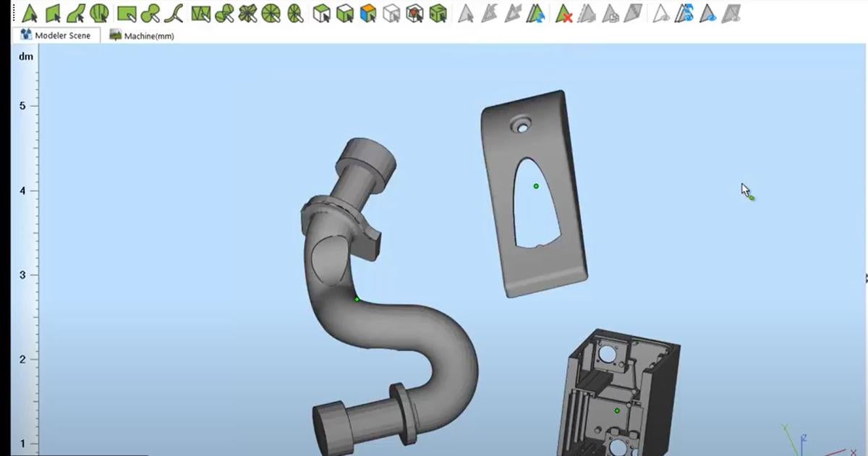This screenshot has width=868, height=456.
Task: Select the spoke-wheel marking tool
Action: coord(271,12)
